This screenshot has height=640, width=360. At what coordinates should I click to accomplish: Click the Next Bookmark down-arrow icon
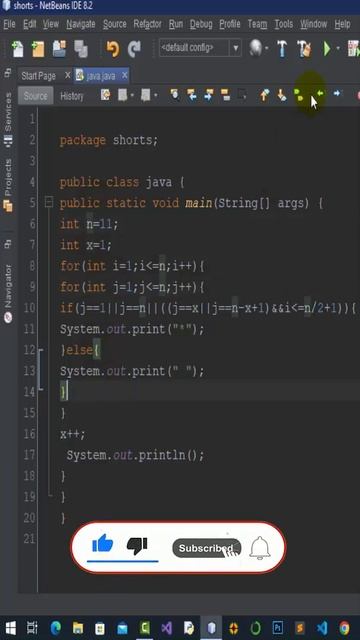(x=282, y=95)
